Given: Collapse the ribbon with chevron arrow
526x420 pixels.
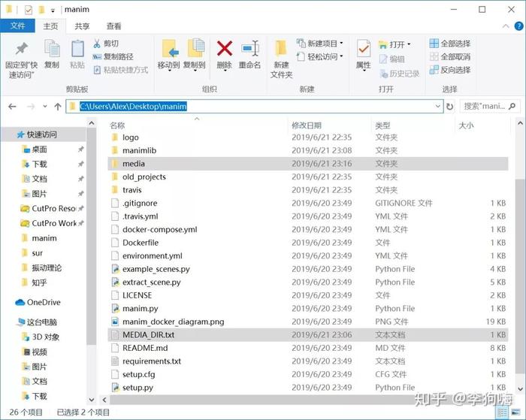Looking at the screenshot, I should [x=506, y=26].
